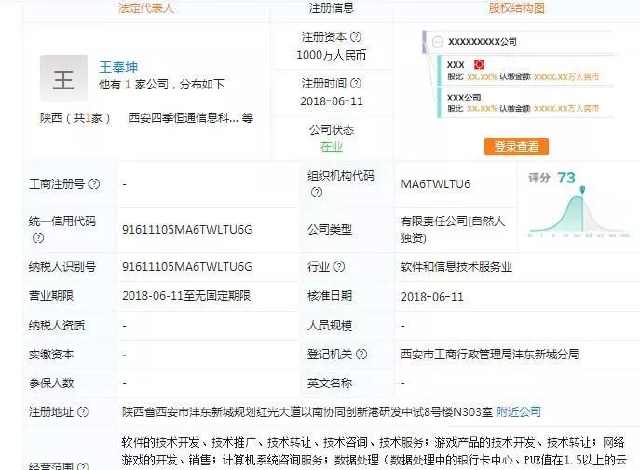Click taxpayer ID value in 纳税人识别号 row
The height and width of the screenshot is (470, 640).
(187, 267)
